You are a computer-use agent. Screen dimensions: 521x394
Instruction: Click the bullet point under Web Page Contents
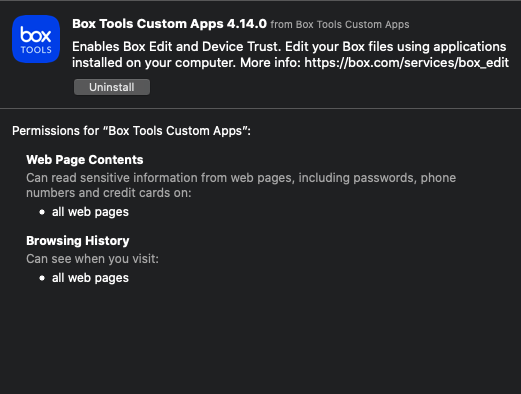(42, 212)
